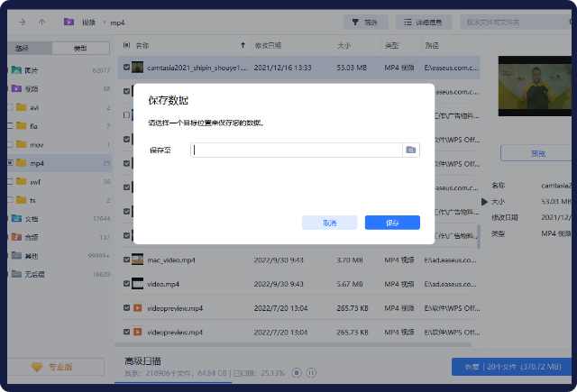Click the 保存至 path input field
This screenshot has height=392, width=577.
pyautogui.click(x=296, y=150)
